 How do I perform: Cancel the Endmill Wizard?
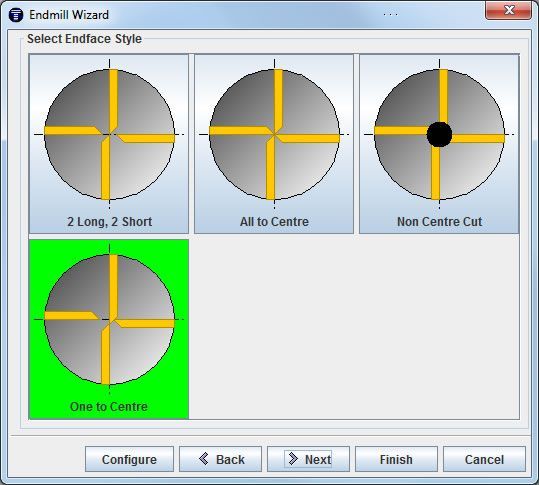[484, 459]
